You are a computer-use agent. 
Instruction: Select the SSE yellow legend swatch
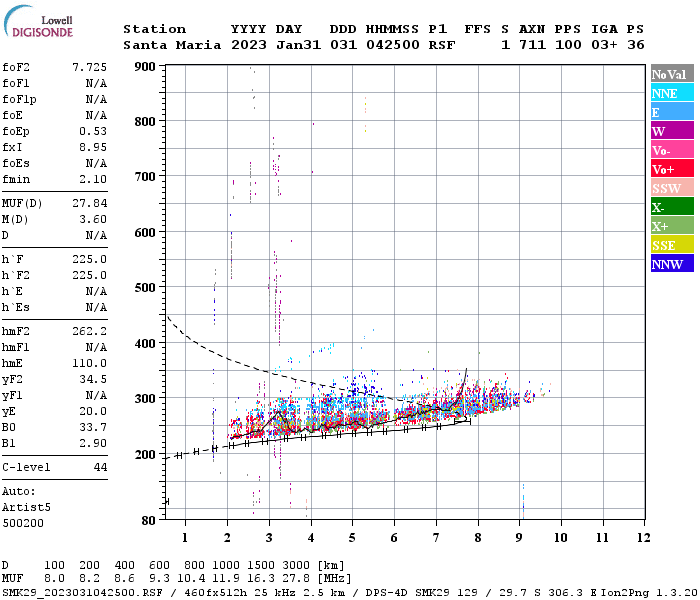click(672, 244)
